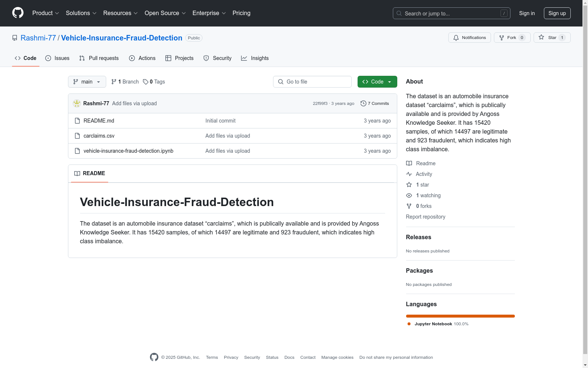Open the Releases section heading
This screenshot has height=368, width=588.
(419, 237)
